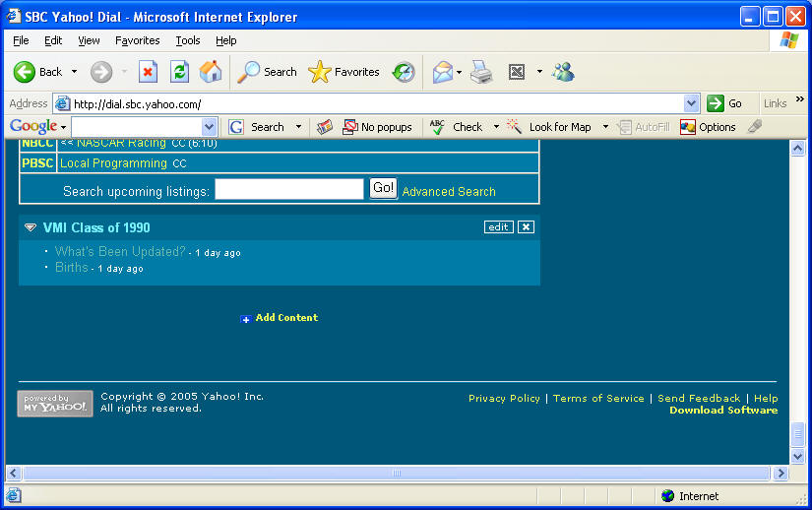Viewport: 812px width, 510px height.
Task: Open the Help menu
Action: (x=225, y=40)
